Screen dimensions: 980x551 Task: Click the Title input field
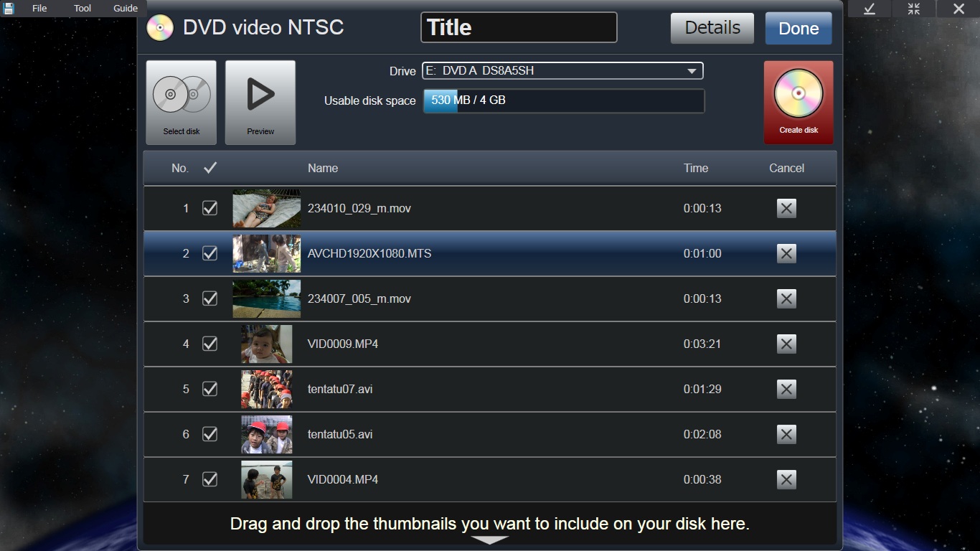pyautogui.click(x=519, y=27)
